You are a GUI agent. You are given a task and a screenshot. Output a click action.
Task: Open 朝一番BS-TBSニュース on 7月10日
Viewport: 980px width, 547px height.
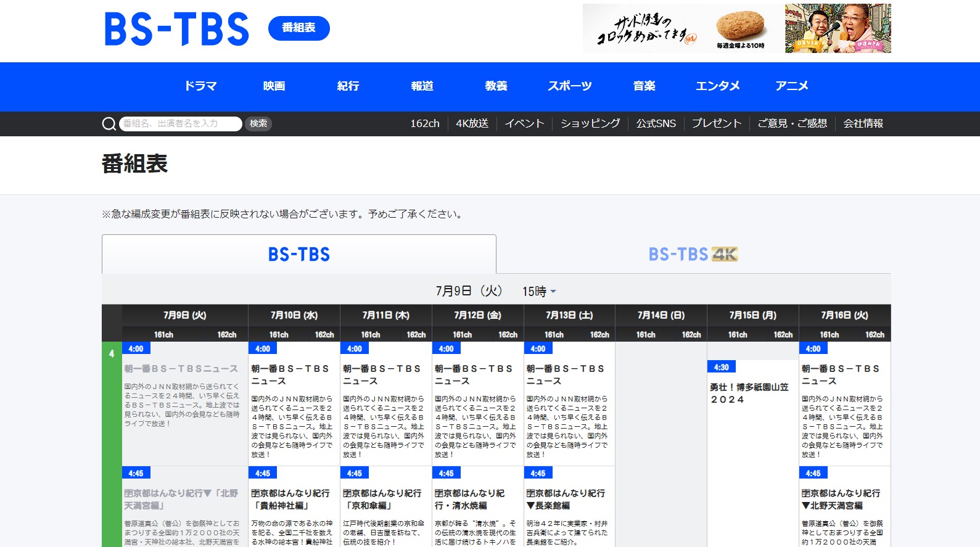click(290, 375)
